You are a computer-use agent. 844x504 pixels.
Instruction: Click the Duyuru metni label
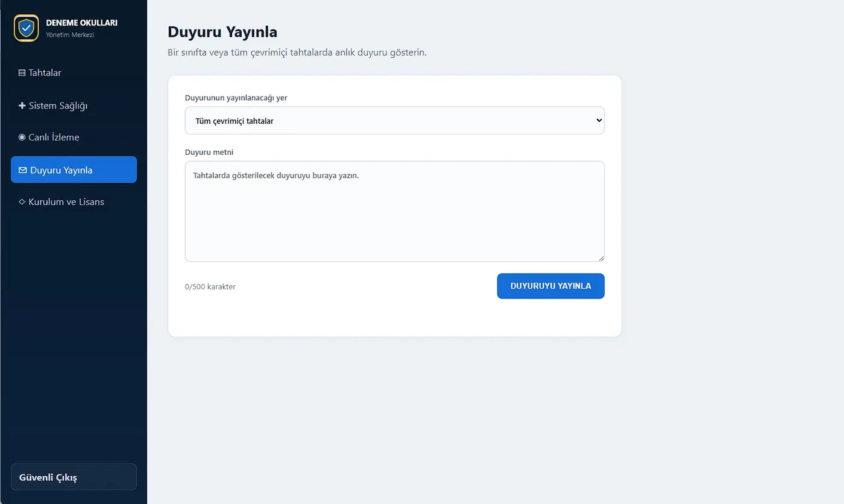(209, 152)
